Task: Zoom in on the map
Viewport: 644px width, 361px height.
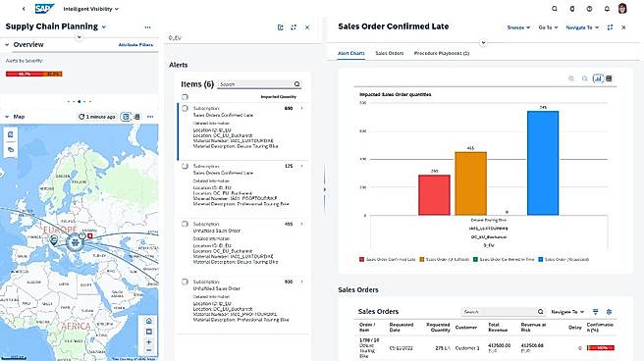Action: (x=148, y=341)
